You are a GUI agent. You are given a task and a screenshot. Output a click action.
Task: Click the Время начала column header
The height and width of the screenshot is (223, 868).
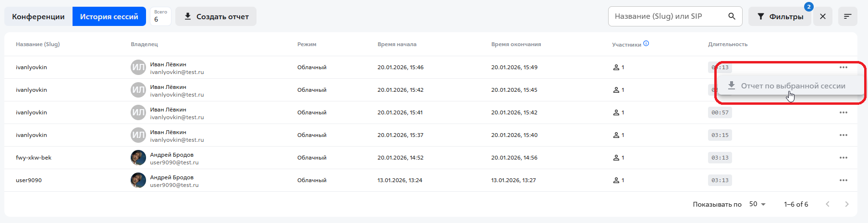[x=397, y=44]
